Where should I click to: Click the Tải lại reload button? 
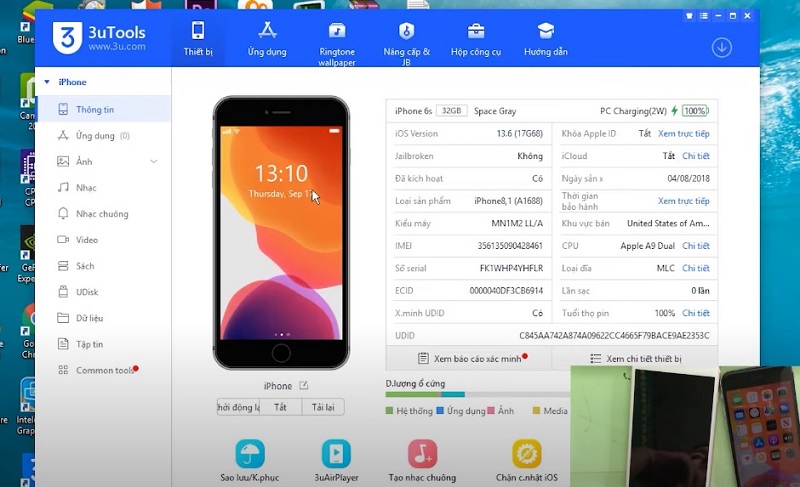click(x=323, y=407)
